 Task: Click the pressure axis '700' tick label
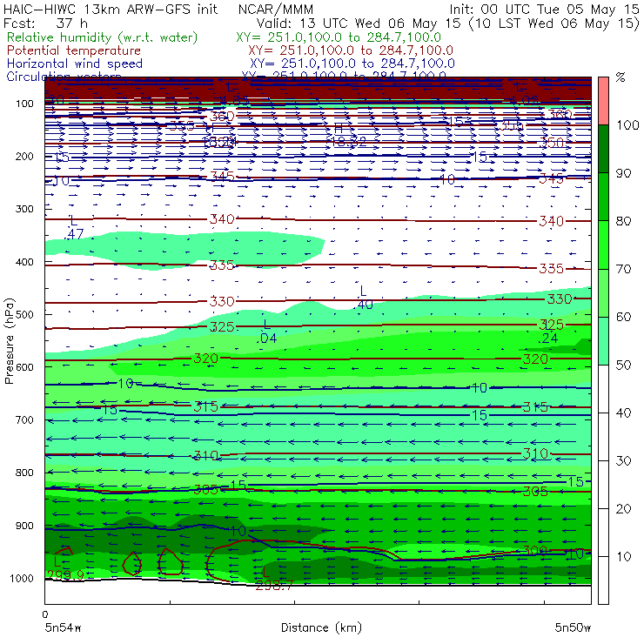click(24, 419)
